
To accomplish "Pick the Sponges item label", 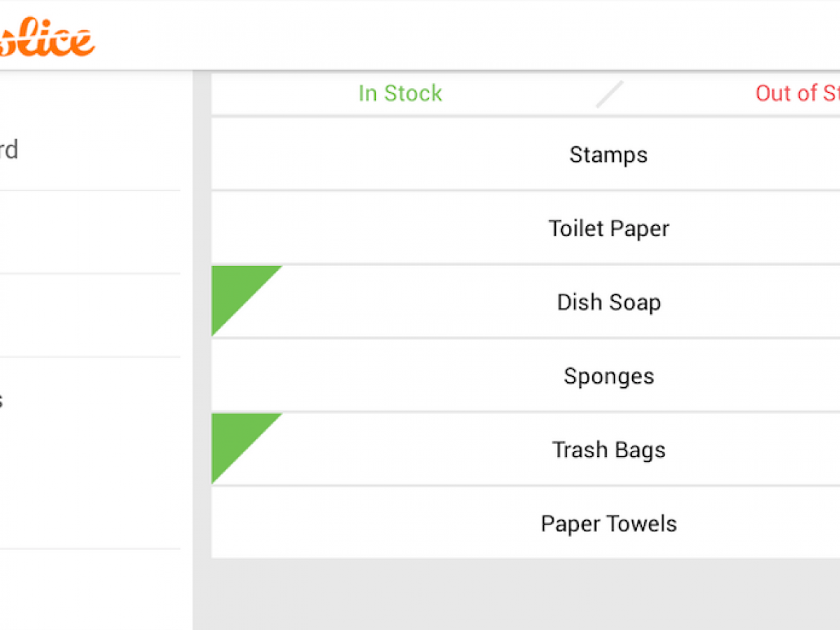I will click(608, 376).
